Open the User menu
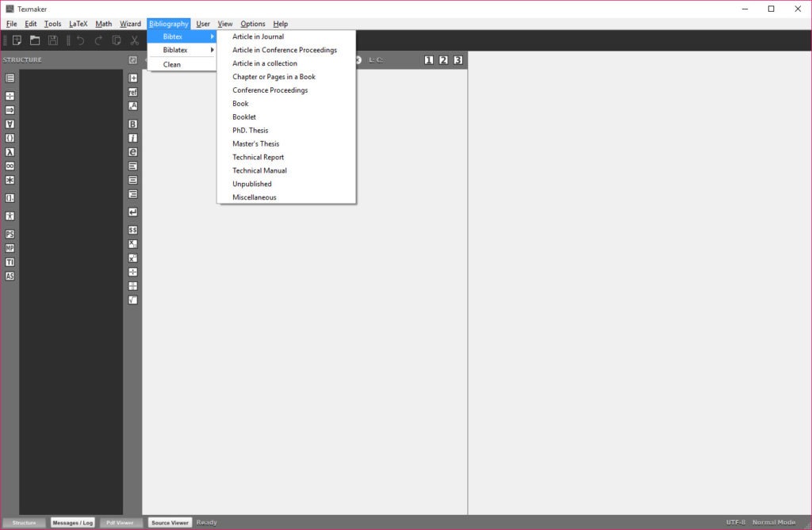 pyautogui.click(x=203, y=24)
